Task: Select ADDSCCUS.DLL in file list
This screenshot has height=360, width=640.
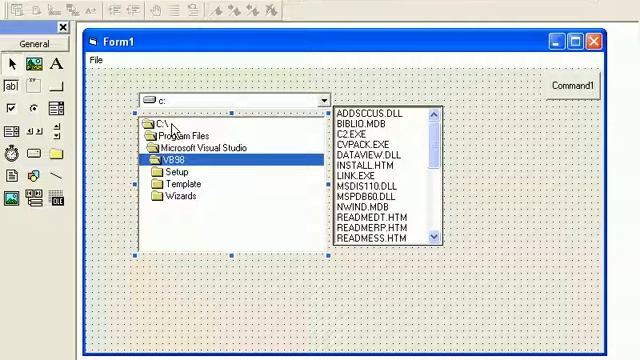Action: coord(369,113)
